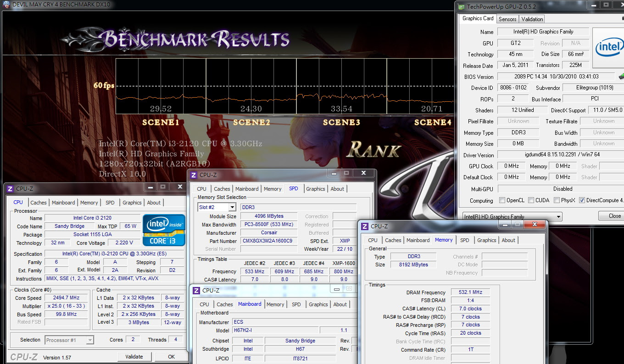Click the Part Number field CMX8GX3M2A1600C9

269,241
